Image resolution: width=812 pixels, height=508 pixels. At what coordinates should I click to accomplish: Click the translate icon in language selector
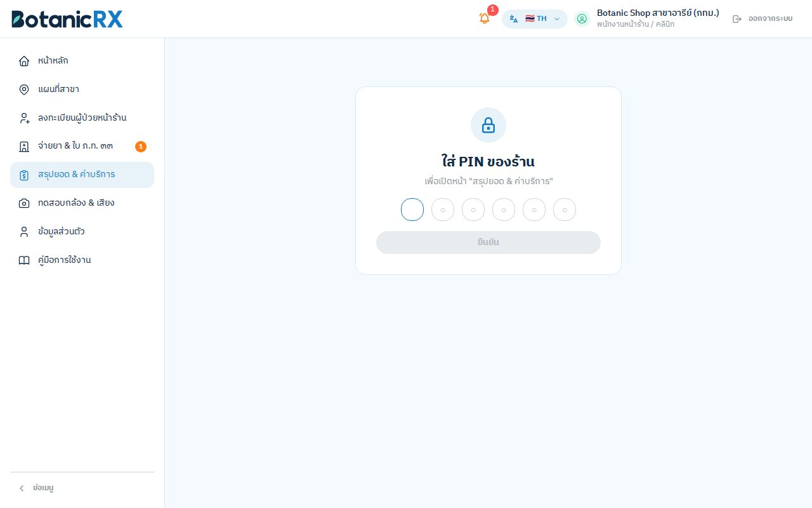pos(514,19)
